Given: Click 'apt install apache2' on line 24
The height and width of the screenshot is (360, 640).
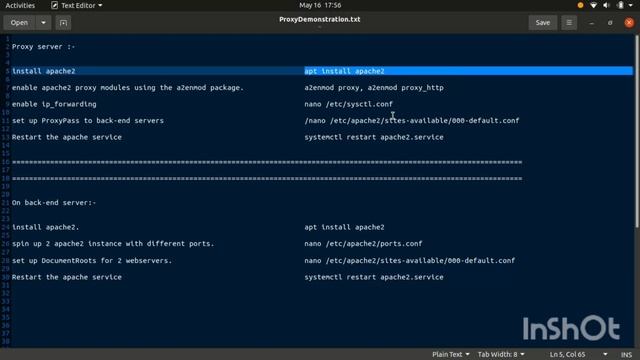Looking at the screenshot, I should 344,227.
